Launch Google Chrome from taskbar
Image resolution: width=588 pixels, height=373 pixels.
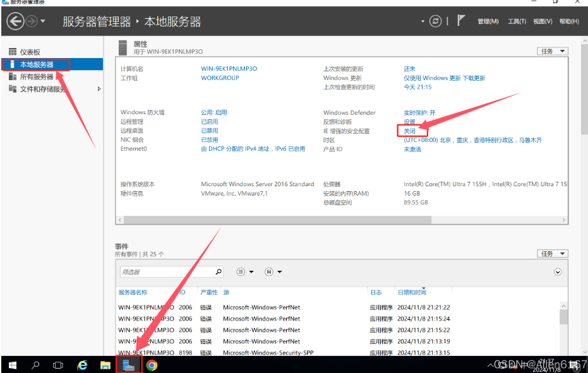pos(152,365)
